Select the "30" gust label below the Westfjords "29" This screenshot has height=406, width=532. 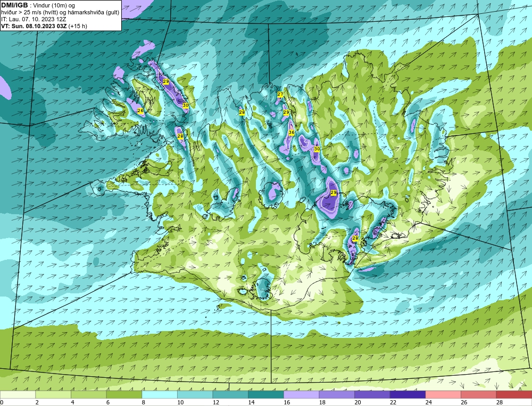tap(186, 105)
